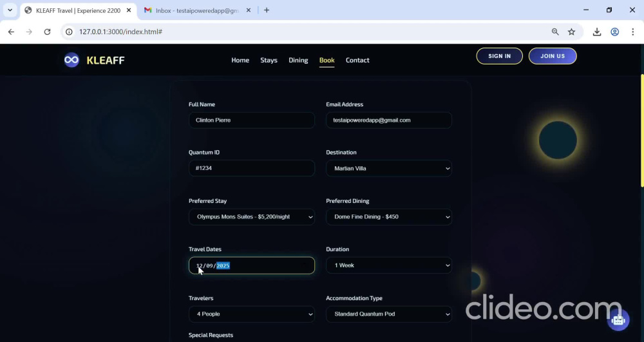644x342 pixels.
Task: Reload the page with refresh icon
Action: [47, 32]
